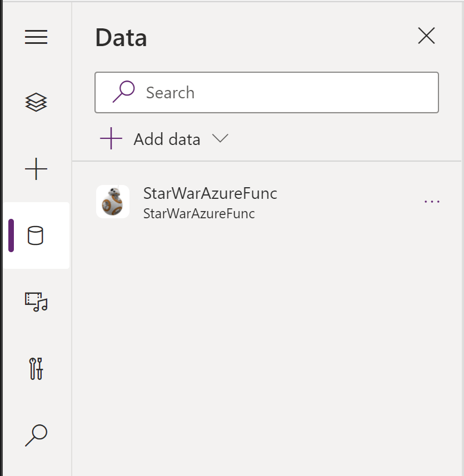Open the Tree view layers icon

click(x=36, y=102)
